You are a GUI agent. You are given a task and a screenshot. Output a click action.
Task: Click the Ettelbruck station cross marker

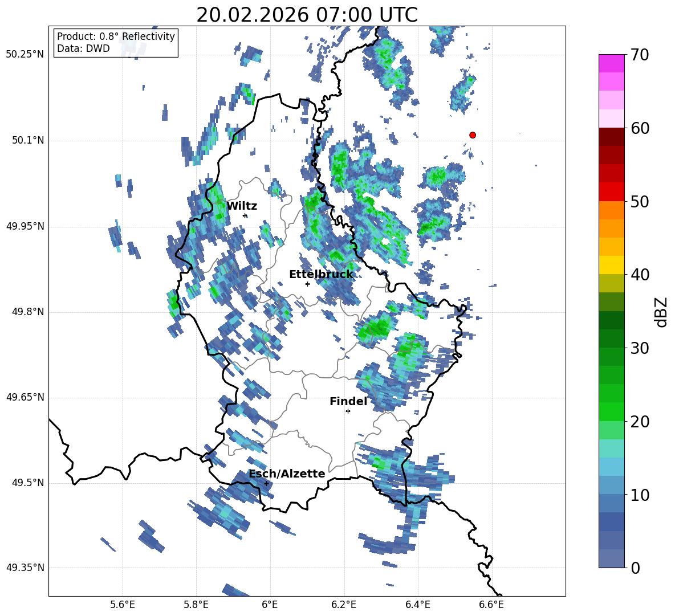[307, 284]
